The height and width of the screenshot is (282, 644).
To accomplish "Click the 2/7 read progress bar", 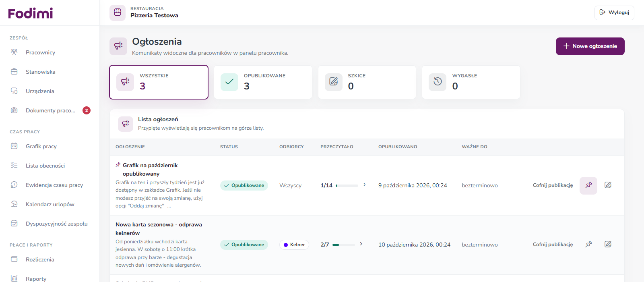I will click(x=344, y=245).
